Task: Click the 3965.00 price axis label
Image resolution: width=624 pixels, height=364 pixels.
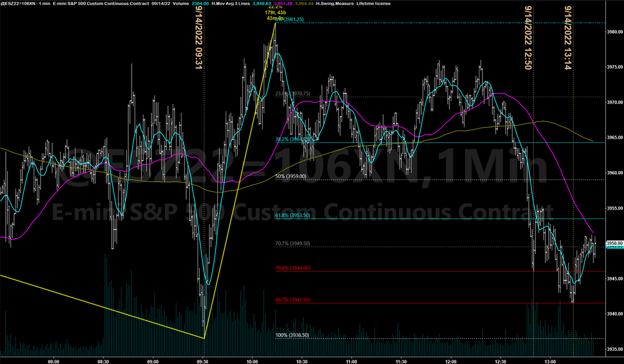Action: 615,137
